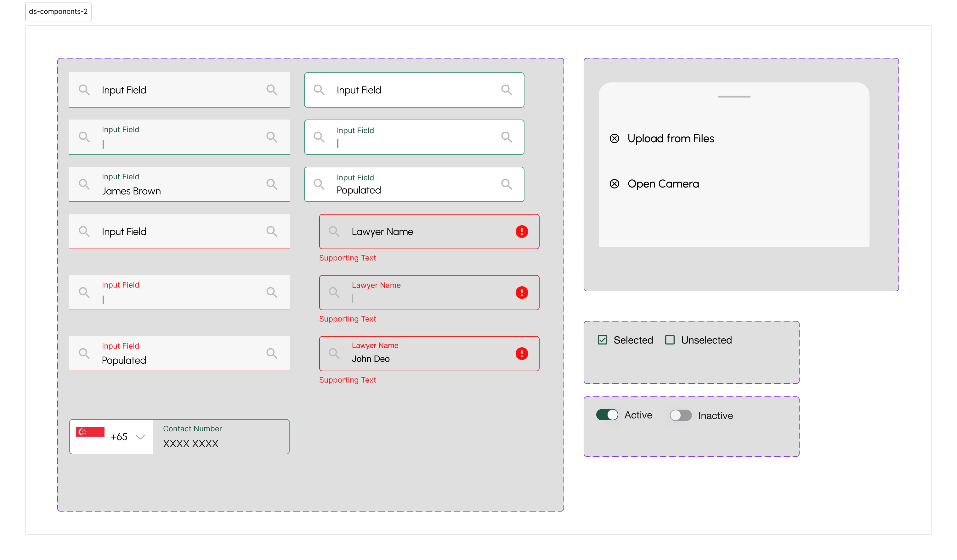Click the circled-x icon beside Open Camera
This screenshot has height=560, width=957.
coord(614,184)
